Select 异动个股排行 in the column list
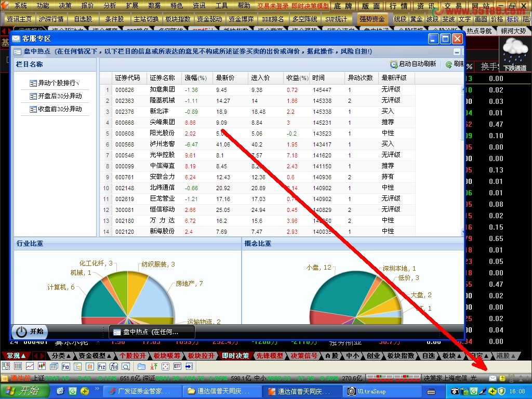 pos(54,83)
